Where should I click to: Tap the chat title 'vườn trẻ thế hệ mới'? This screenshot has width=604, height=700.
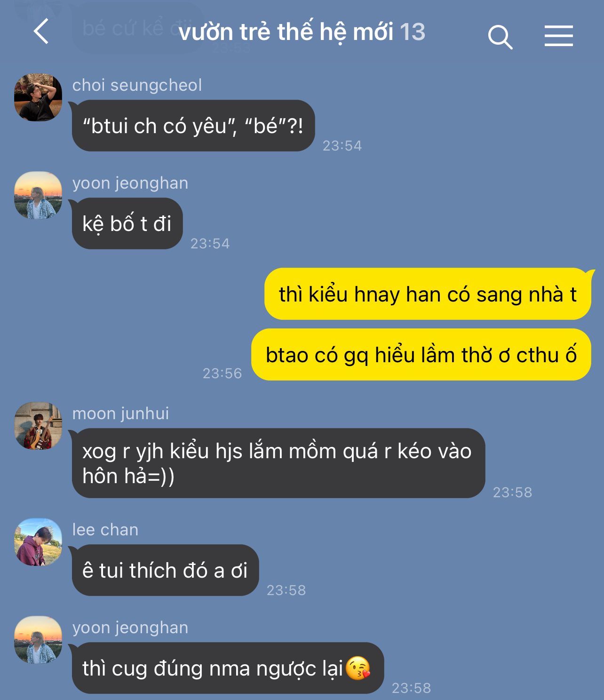[x=286, y=32]
